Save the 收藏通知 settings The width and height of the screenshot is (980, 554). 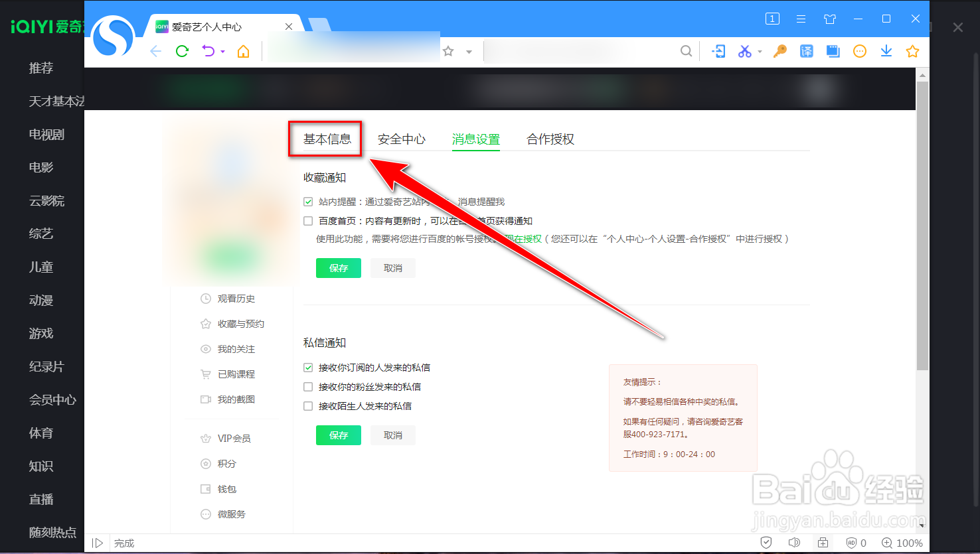(x=339, y=268)
